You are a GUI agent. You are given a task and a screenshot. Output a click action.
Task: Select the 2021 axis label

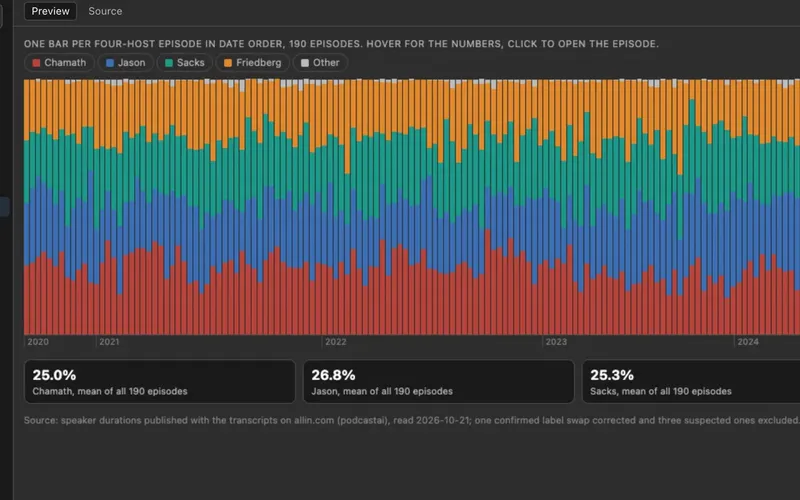[x=109, y=342]
